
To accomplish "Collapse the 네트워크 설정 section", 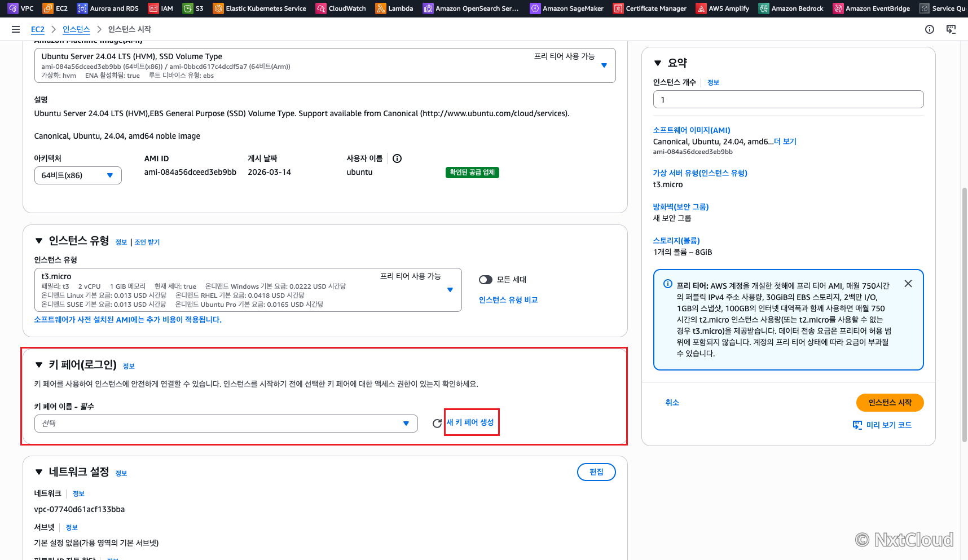I will (x=39, y=472).
